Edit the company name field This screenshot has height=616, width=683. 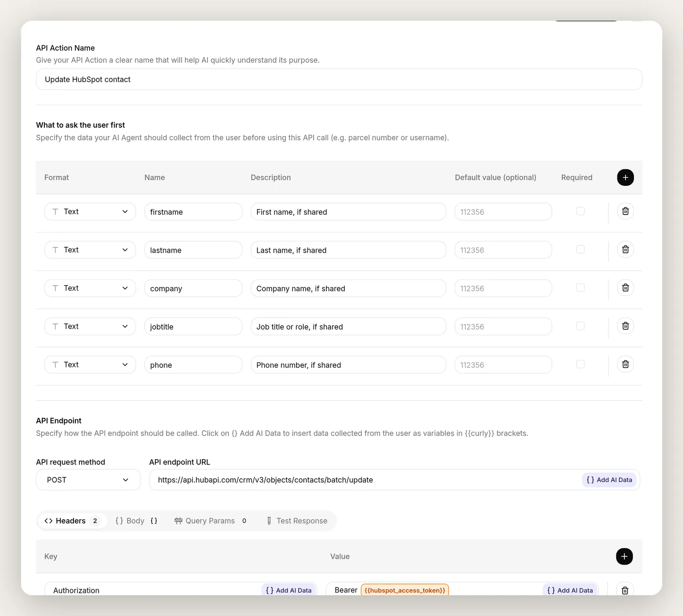pyautogui.click(x=193, y=288)
